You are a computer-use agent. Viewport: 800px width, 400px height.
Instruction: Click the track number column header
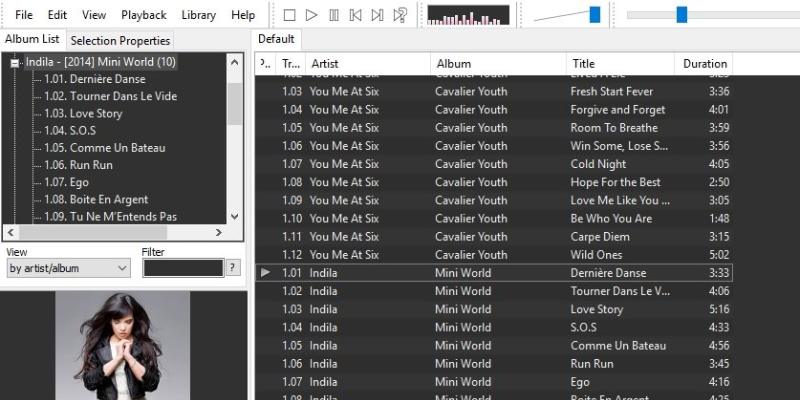tap(291, 64)
